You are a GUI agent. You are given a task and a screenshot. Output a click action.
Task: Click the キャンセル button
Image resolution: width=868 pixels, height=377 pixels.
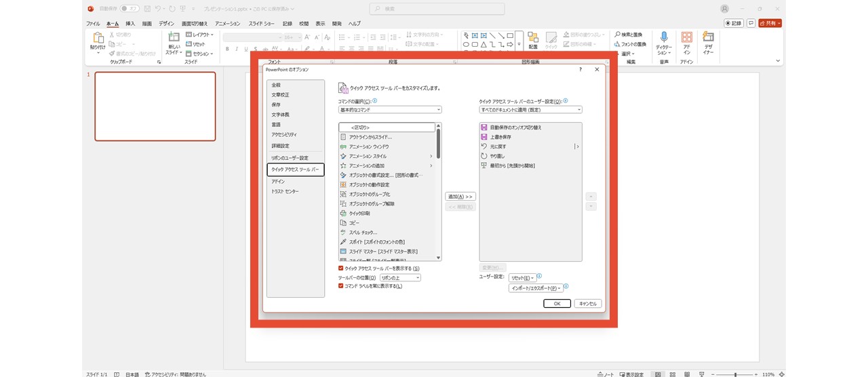[x=588, y=304]
